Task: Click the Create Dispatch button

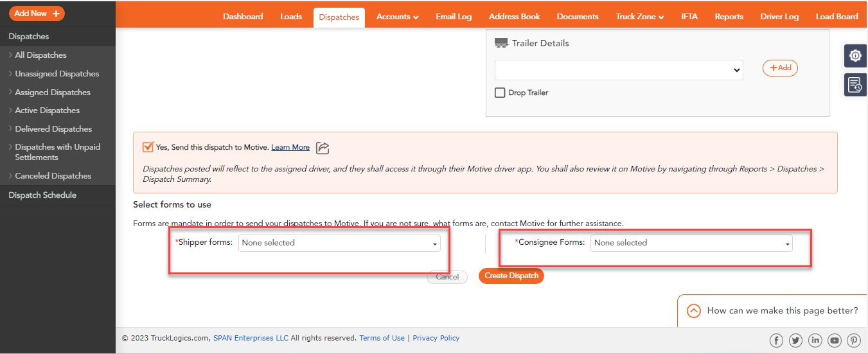Action: point(511,276)
